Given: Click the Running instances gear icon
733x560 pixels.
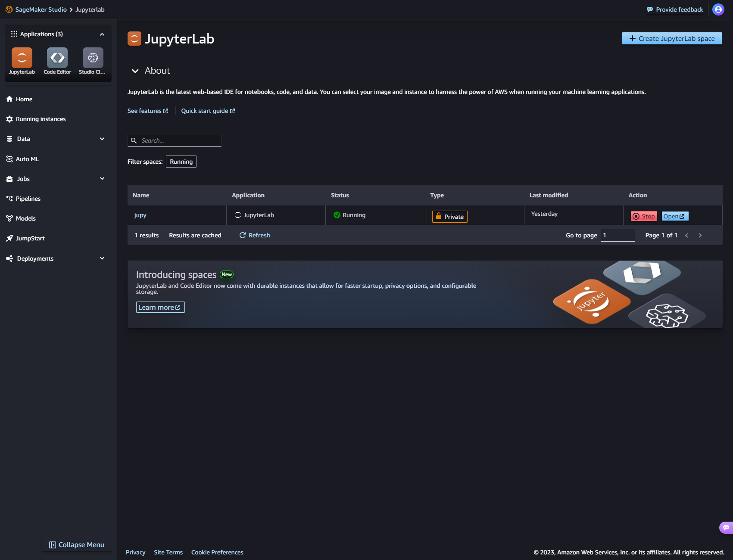Looking at the screenshot, I should tap(9, 119).
